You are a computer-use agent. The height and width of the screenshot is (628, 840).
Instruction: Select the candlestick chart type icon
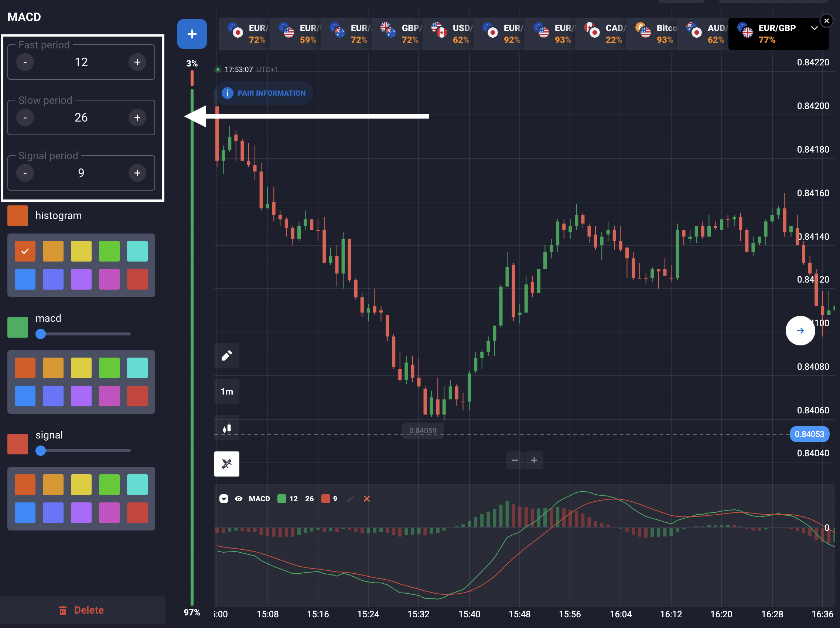point(227,428)
